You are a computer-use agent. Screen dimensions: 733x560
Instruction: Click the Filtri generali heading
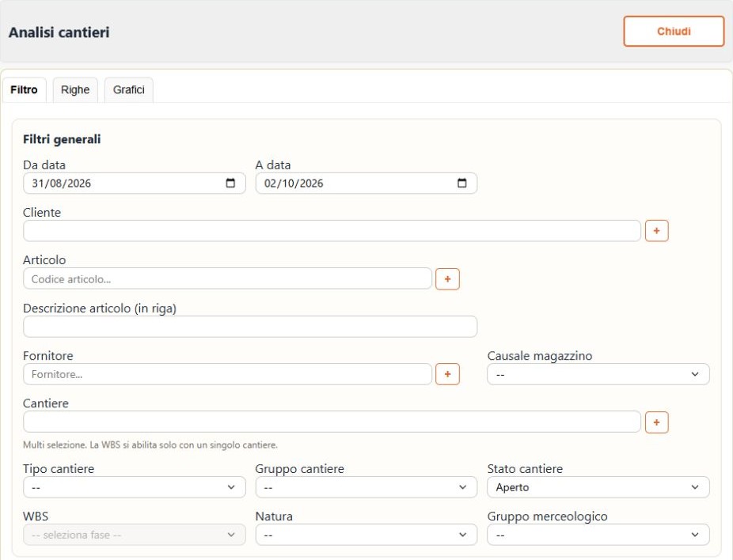click(x=62, y=139)
